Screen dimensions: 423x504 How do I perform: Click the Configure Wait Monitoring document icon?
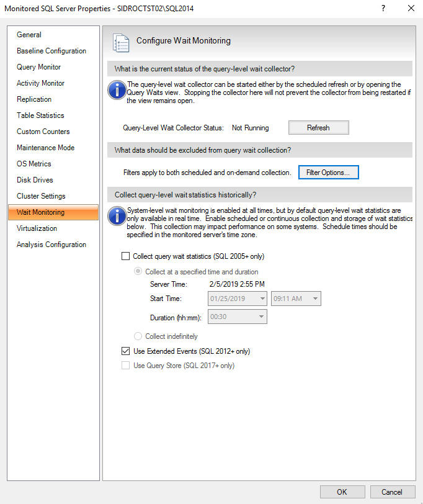[x=121, y=43]
